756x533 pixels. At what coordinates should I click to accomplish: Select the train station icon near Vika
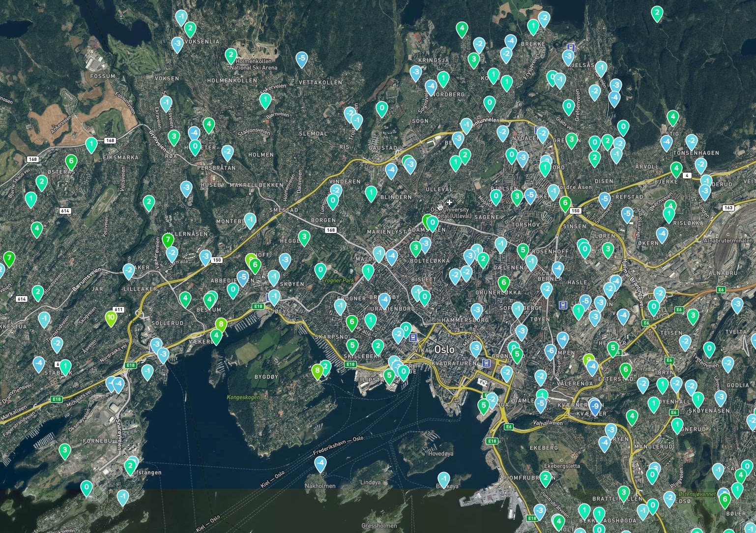(x=413, y=337)
